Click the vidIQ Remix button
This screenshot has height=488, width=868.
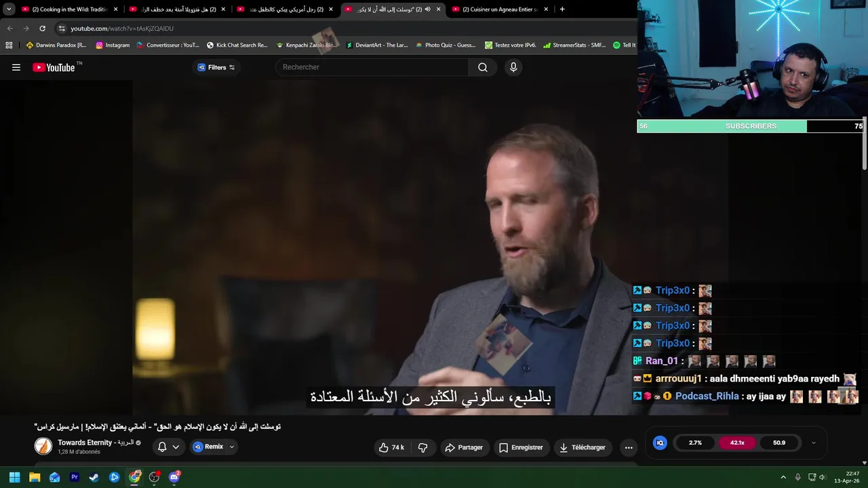pyautogui.click(x=208, y=447)
